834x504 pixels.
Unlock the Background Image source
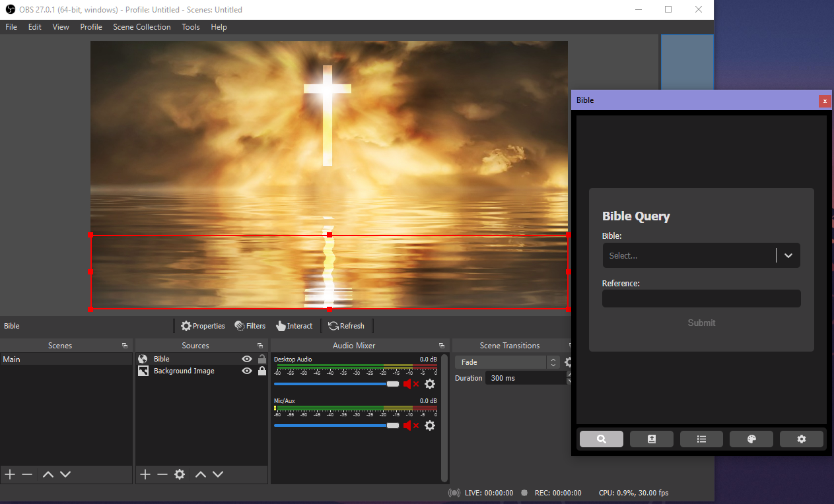pos(261,371)
